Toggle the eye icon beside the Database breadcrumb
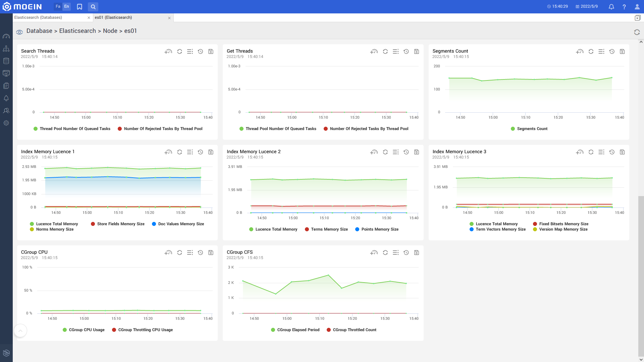This screenshot has width=644, height=362. [x=19, y=32]
